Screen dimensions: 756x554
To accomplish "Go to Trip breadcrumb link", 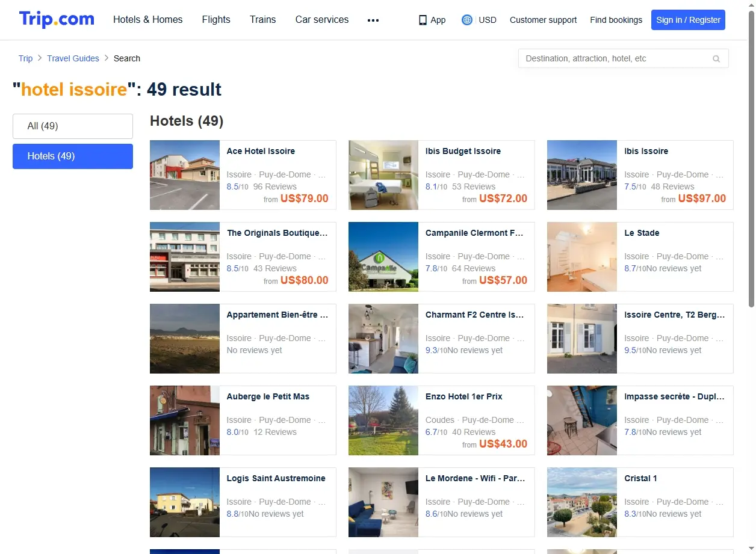I will click(x=25, y=58).
